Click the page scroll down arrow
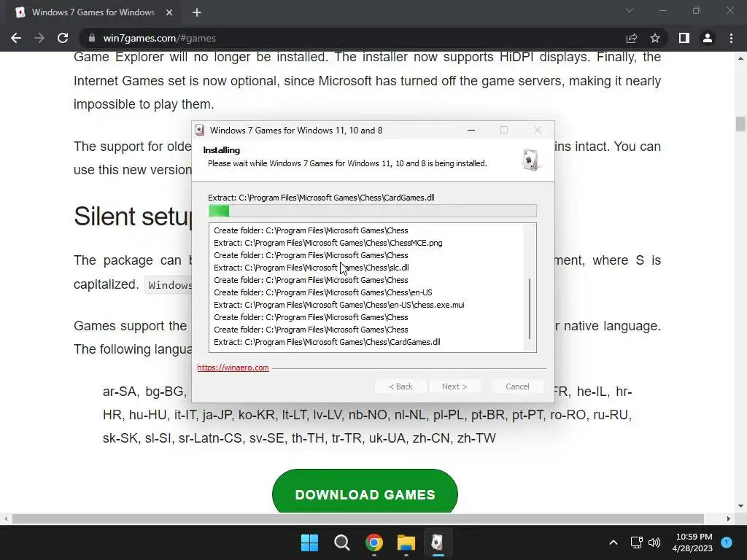 tap(740, 506)
